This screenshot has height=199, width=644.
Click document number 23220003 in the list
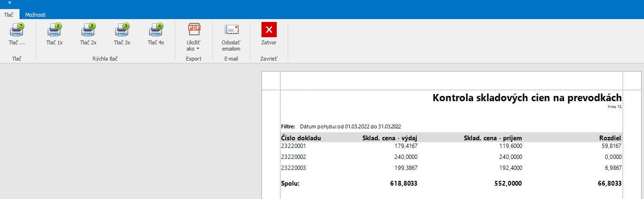tap(293, 168)
